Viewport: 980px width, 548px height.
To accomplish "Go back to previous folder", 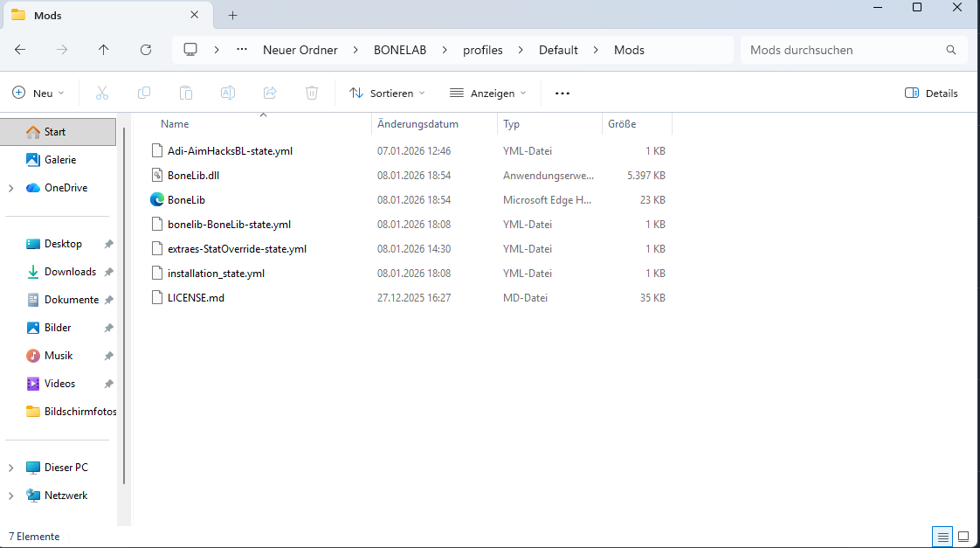I will (20, 50).
